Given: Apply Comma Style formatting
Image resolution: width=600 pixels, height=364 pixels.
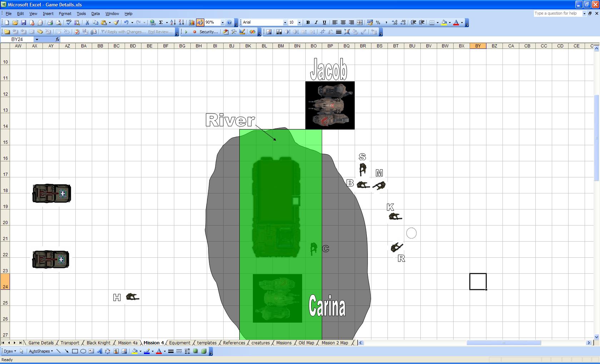Looking at the screenshot, I should pyautogui.click(x=386, y=22).
